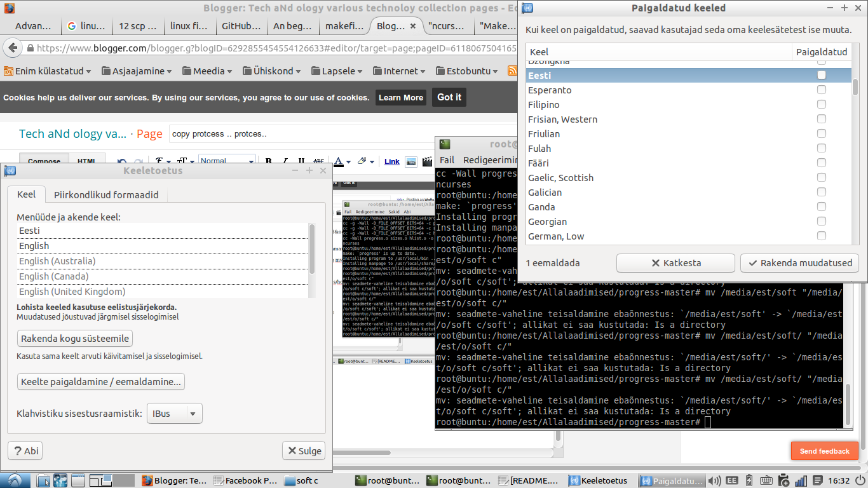This screenshot has width=868, height=488.
Task: Click the EE keyboard layout indicator
Action: (x=732, y=481)
